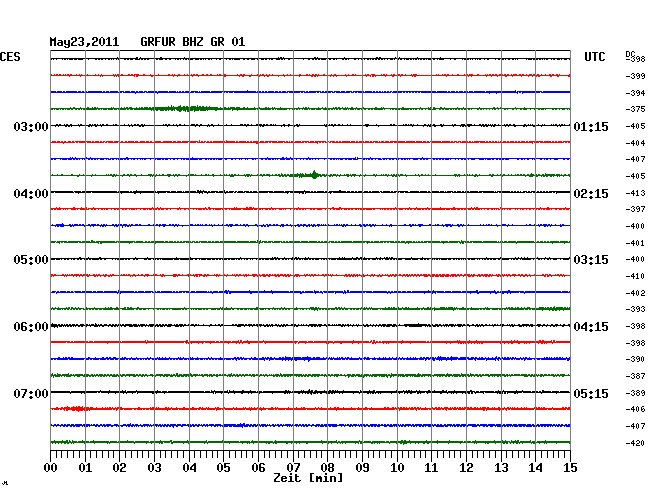Select DC offset value -390
The image size is (650, 494).
[x=635, y=359]
